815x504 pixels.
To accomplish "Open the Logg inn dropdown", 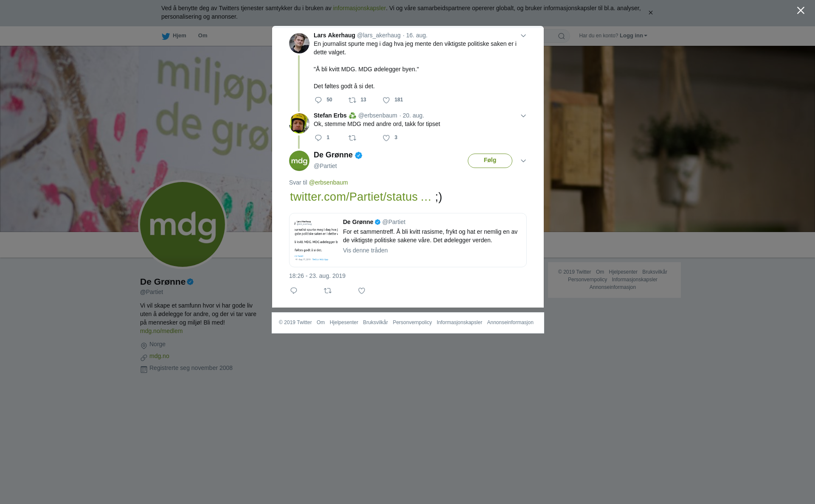I will coord(633,36).
